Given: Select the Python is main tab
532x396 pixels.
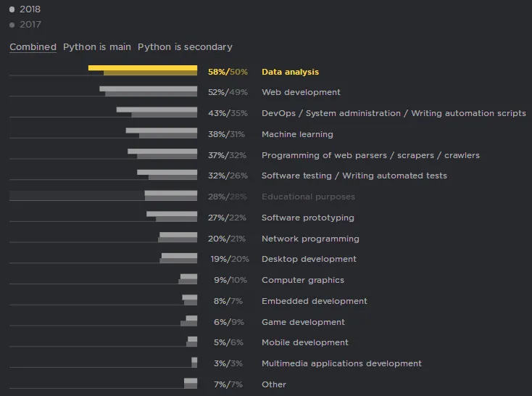Looking at the screenshot, I should pyautogui.click(x=97, y=47).
